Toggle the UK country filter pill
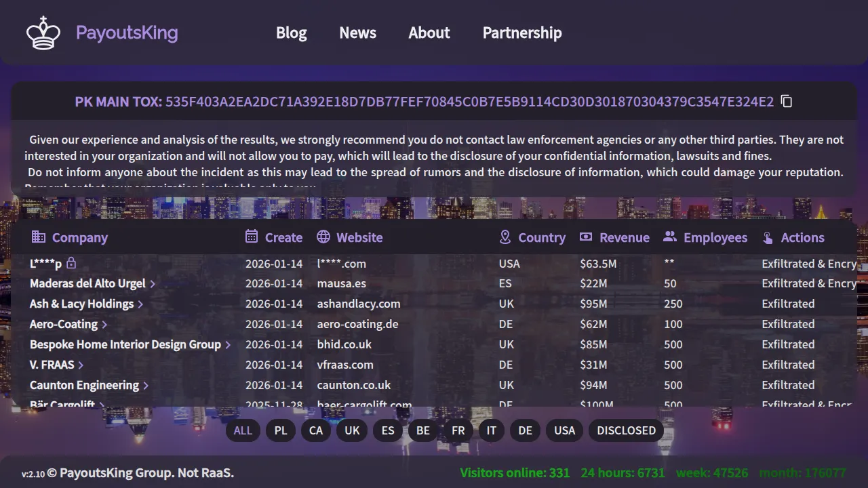 coord(352,430)
